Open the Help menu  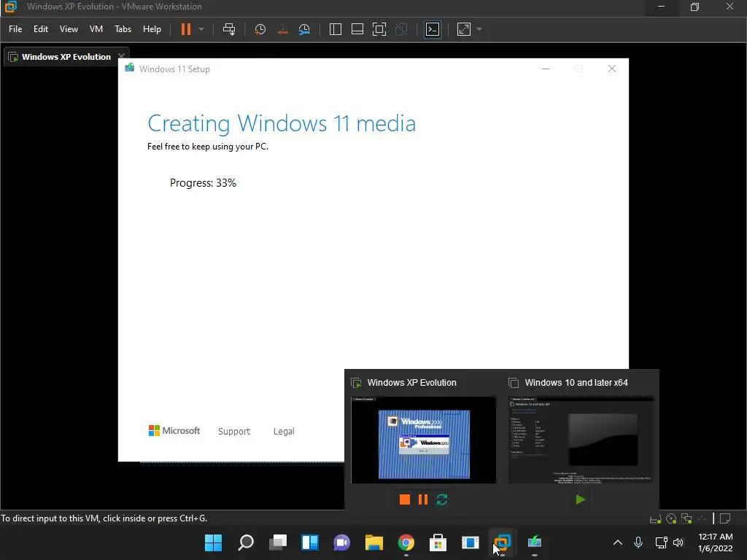tap(152, 29)
